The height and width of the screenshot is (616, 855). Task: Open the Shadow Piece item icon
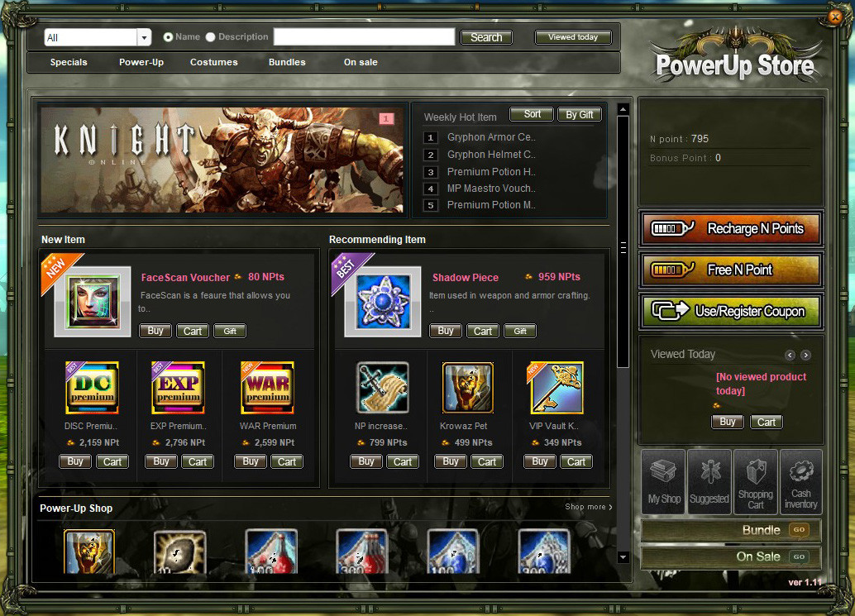383,302
